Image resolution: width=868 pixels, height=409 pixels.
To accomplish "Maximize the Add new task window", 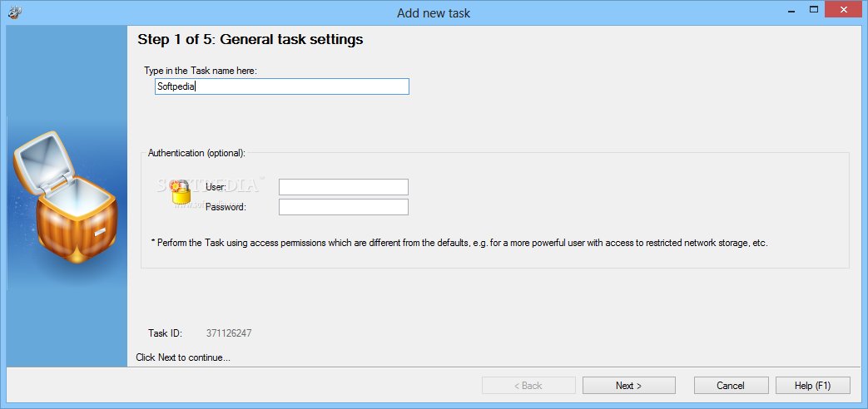I will [x=814, y=9].
